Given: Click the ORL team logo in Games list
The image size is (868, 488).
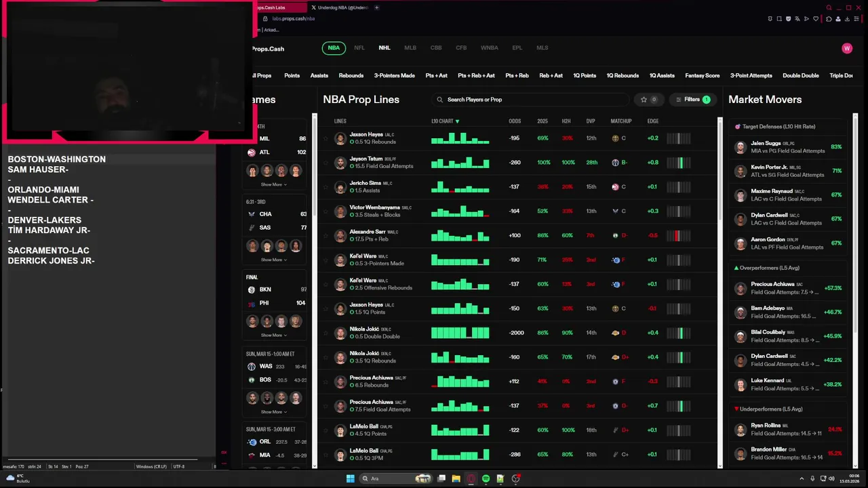Looking at the screenshot, I should (x=252, y=442).
